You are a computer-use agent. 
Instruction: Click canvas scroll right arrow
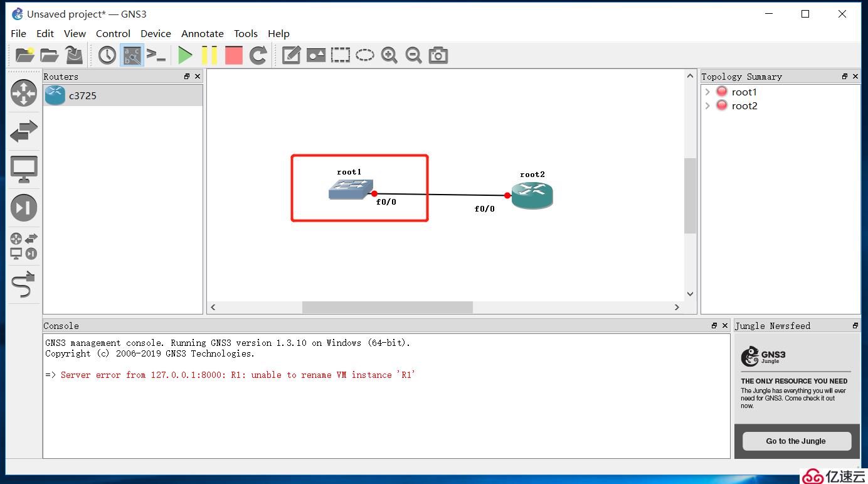point(677,307)
